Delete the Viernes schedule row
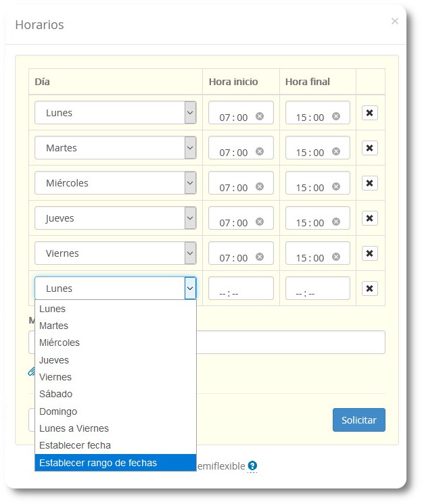422x504 pixels. click(x=369, y=253)
